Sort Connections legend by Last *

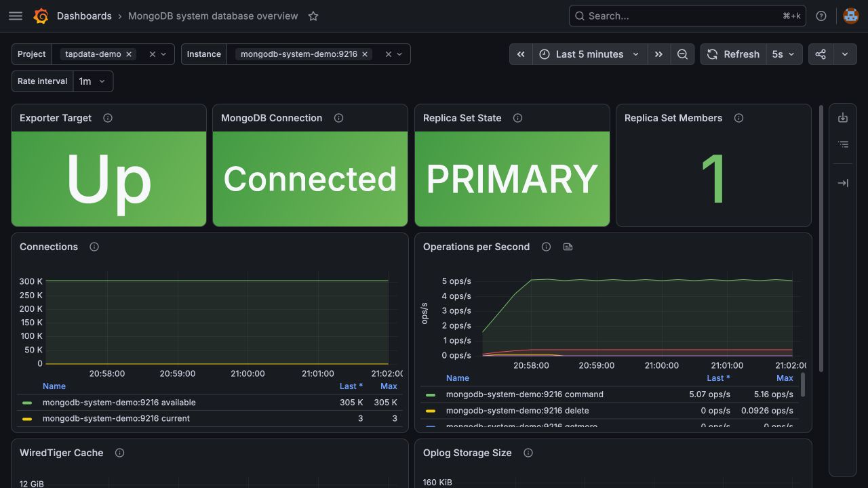point(351,386)
